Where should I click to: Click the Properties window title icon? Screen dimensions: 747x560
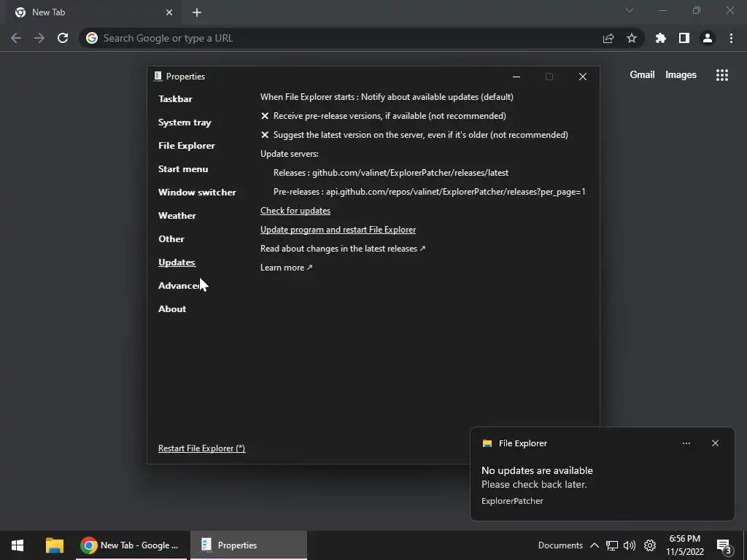[158, 76]
